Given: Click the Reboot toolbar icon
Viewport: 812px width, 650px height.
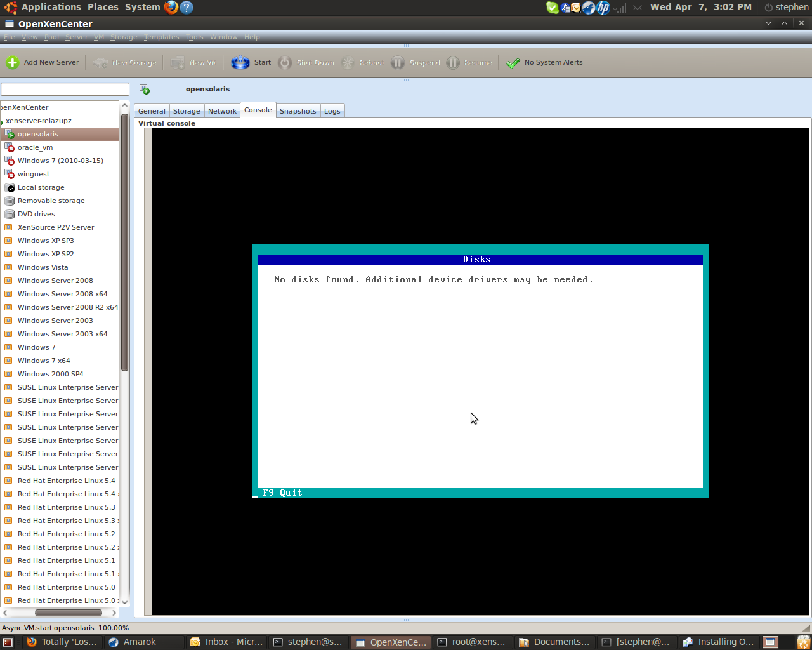Looking at the screenshot, I should coord(348,62).
